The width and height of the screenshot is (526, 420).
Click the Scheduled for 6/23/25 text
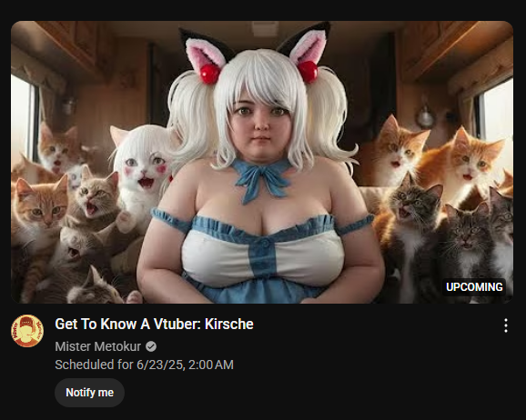click(x=118, y=365)
